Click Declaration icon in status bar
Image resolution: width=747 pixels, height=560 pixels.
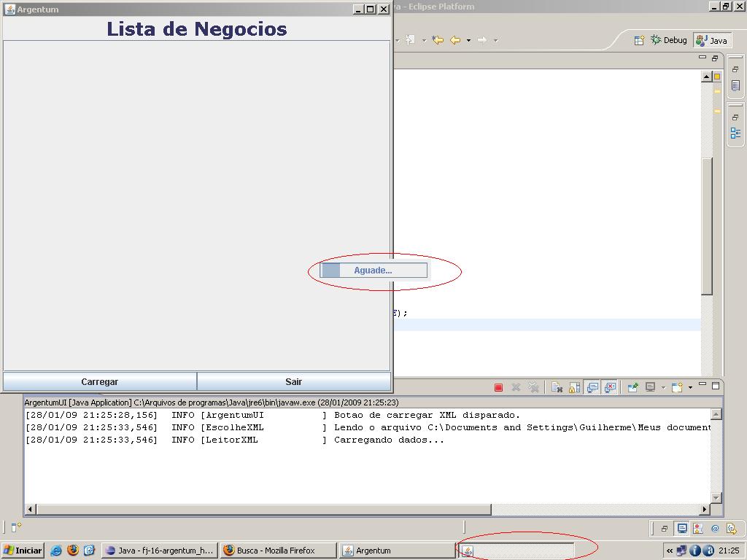point(731,528)
